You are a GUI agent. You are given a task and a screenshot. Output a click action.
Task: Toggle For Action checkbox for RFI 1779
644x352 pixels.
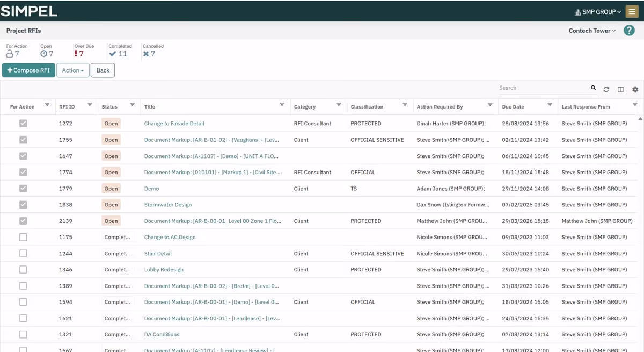point(23,189)
